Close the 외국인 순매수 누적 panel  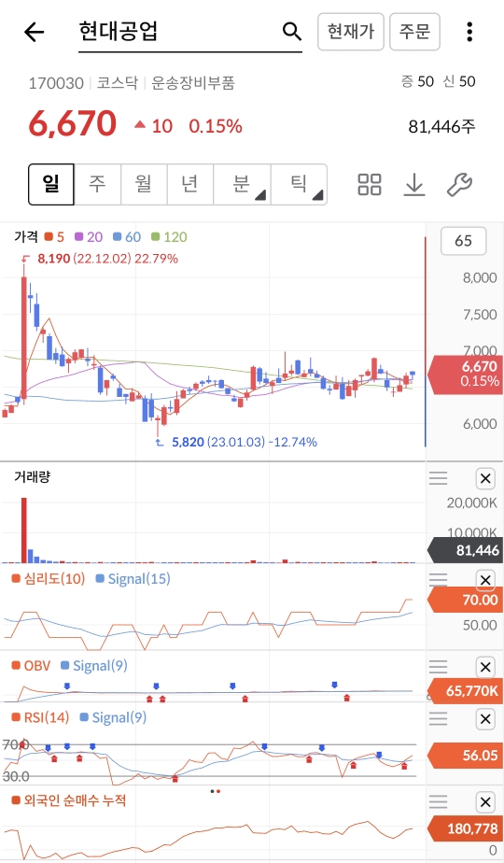click(485, 802)
